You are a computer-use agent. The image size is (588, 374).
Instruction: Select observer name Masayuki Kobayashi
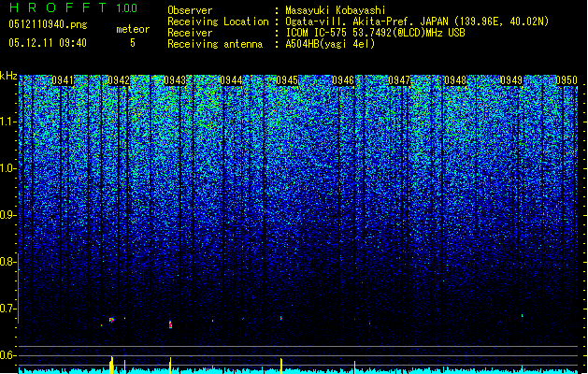click(x=336, y=10)
